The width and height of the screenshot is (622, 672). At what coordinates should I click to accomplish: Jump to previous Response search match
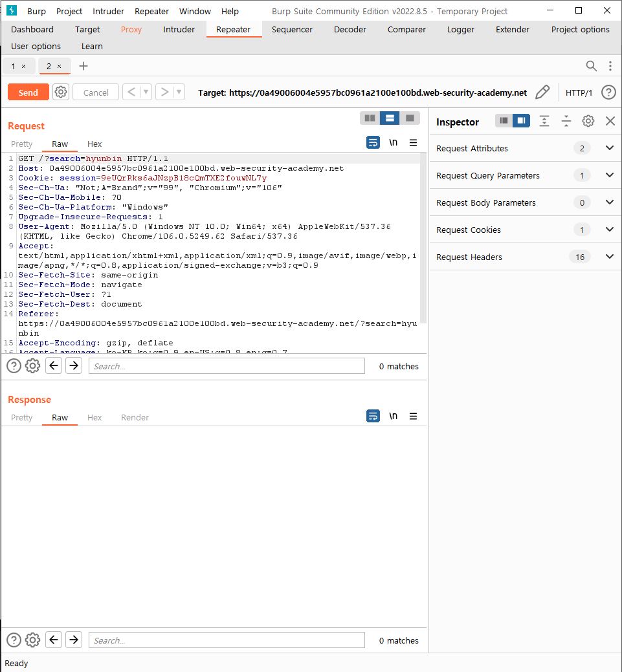(54, 640)
